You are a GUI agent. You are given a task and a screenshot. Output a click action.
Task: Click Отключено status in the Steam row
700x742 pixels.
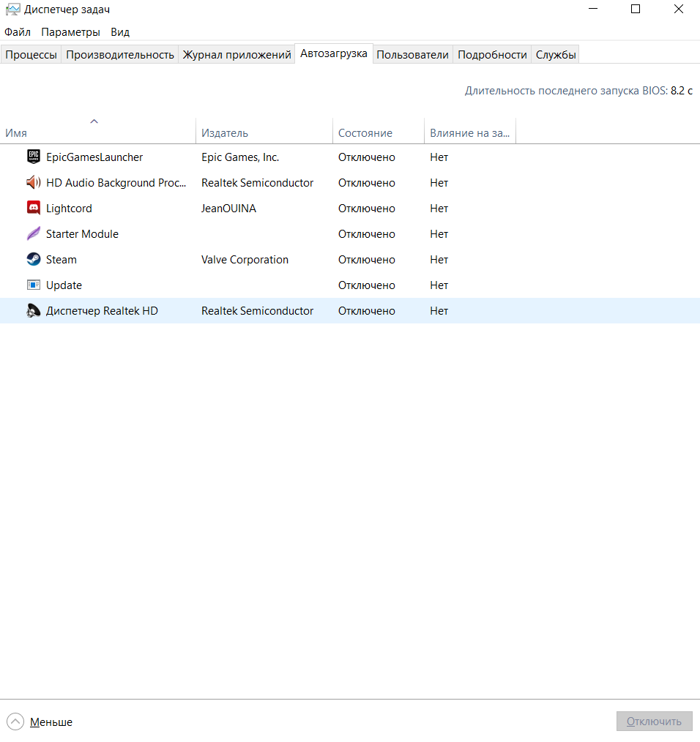(367, 259)
